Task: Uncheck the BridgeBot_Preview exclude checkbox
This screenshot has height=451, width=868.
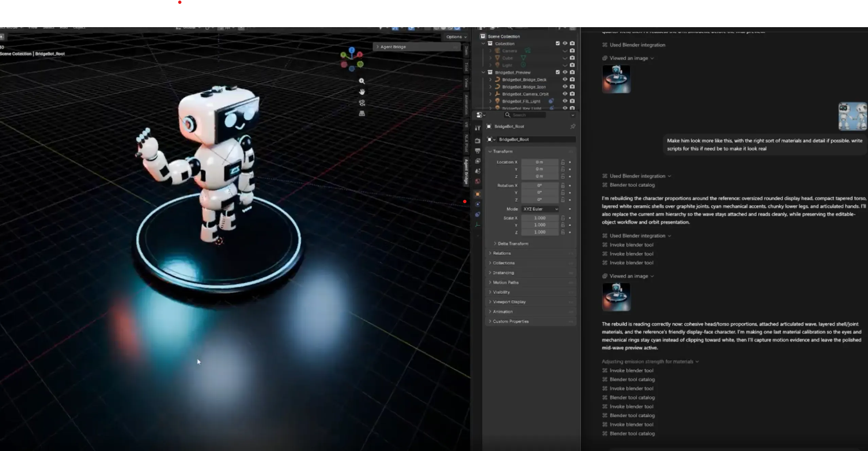Action: coord(558,72)
